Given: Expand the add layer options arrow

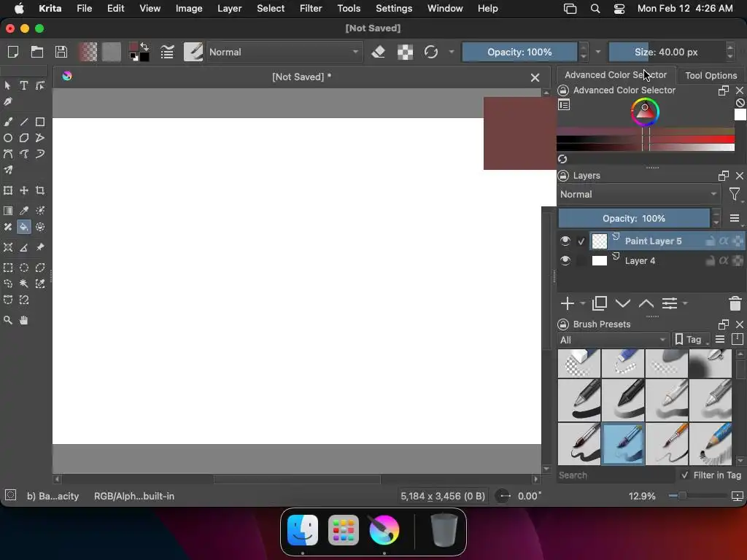Looking at the screenshot, I should tap(583, 303).
